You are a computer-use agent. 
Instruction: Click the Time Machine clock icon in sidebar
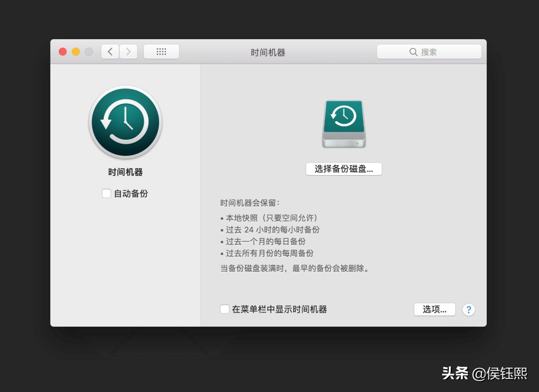tap(125, 122)
